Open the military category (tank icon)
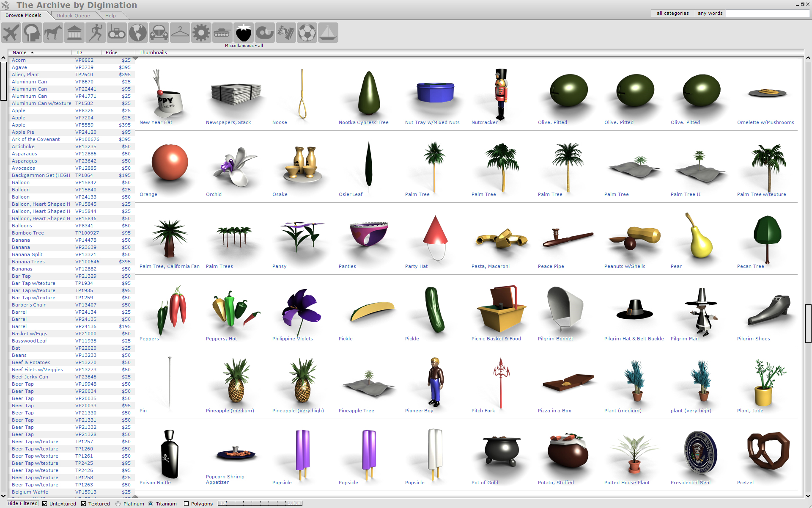This screenshot has width=812, height=508. [222, 33]
